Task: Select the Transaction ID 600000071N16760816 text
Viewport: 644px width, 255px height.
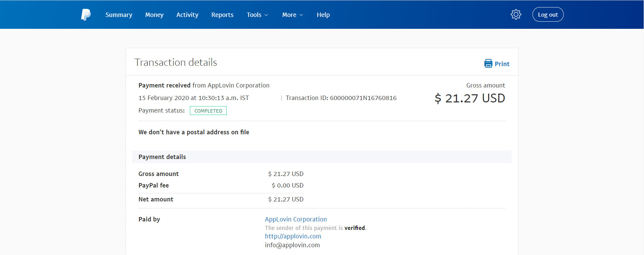Action: [341, 98]
